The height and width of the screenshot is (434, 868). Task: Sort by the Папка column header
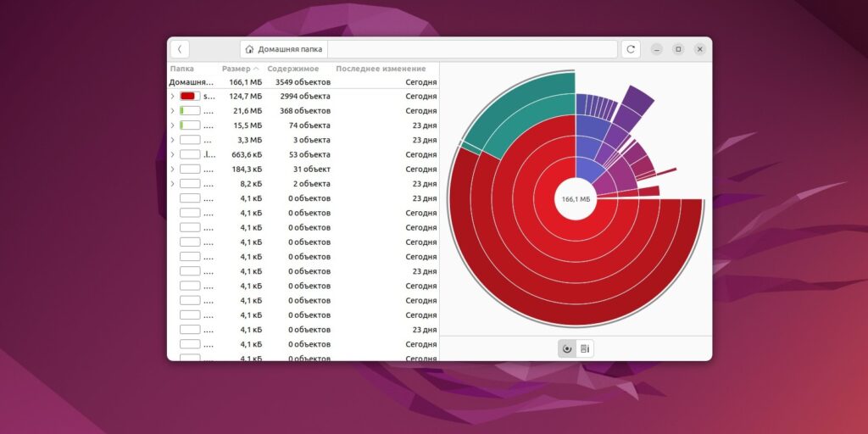pyautogui.click(x=182, y=69)
